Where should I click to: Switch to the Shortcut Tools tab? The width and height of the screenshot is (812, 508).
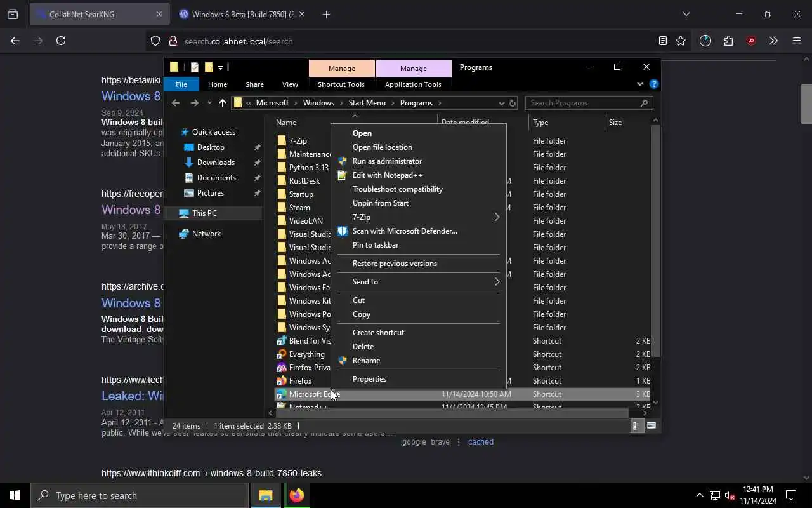(341, 84)
